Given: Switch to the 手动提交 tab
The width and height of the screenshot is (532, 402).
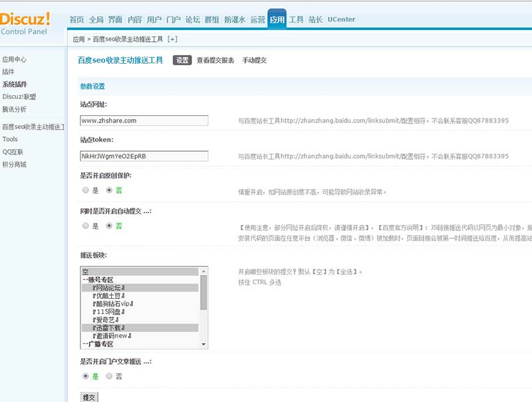Looking at the screenshot, I should click(254, 60).
